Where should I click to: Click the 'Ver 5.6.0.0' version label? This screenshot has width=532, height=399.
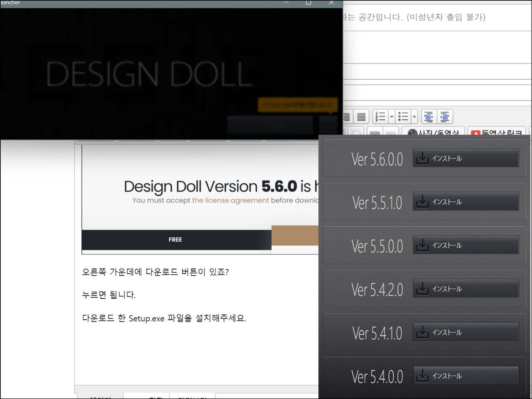click(x=377, y=159)
